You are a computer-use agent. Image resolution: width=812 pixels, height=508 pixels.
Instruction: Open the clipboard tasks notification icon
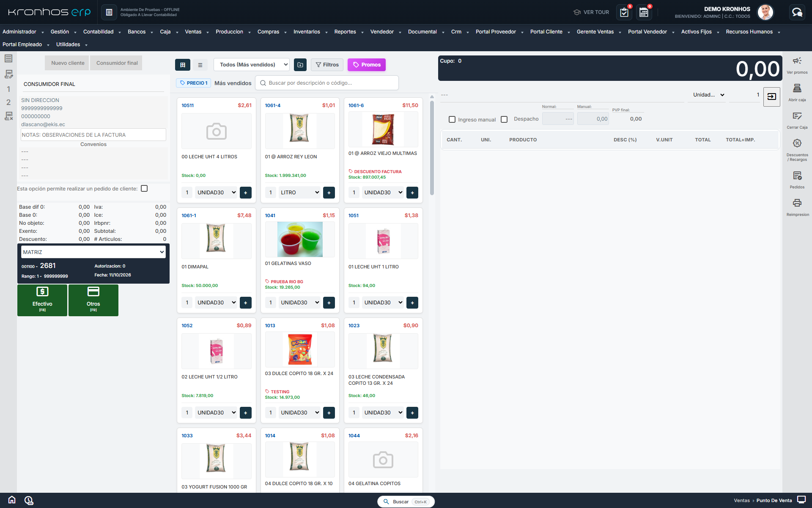624,12
